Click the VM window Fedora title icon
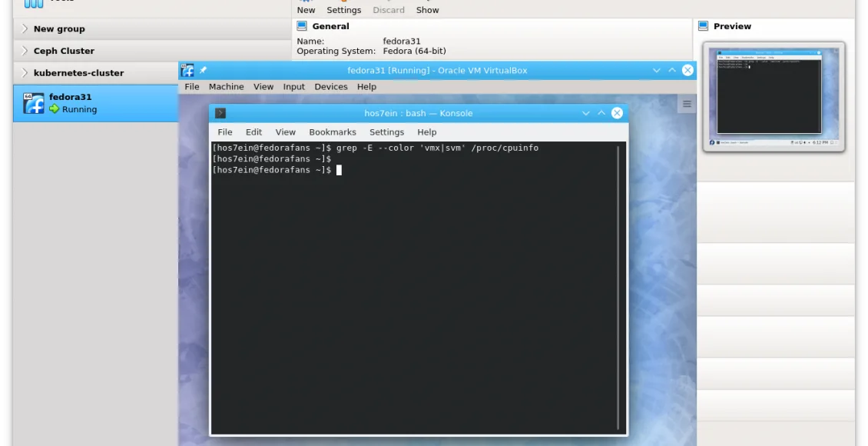The height and width of the screenshot is (446, 868). 187,71
